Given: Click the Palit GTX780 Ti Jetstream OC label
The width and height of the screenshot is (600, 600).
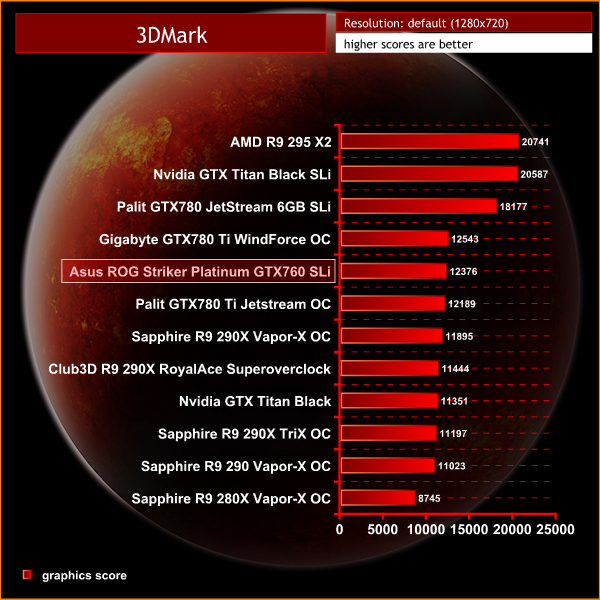Looking at the screenshot, I should 233,304.
